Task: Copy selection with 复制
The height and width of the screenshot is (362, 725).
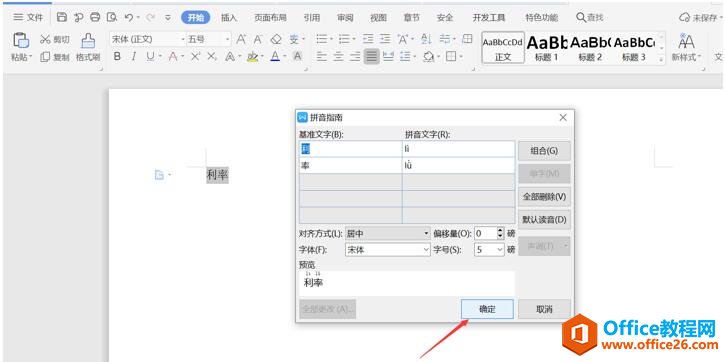Action: click(x=55, y=57)
